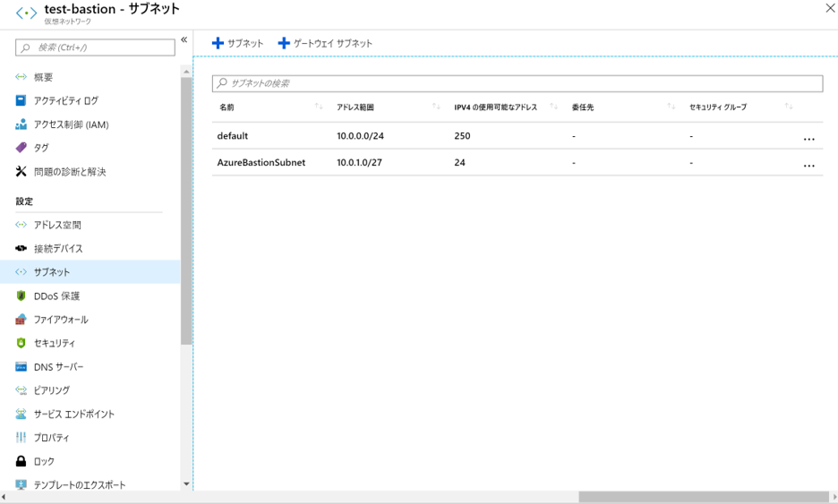Screen dimensions: 838x504
Task: Click the アクセス制御 (IAM) icon
Action: coord(21,124)
